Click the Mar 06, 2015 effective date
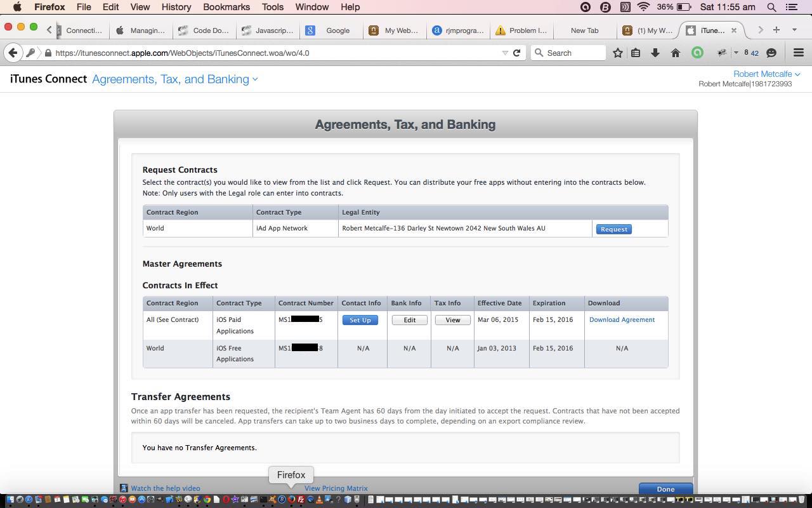This screenshot has height=508, width=812. (x=498, y=319)
